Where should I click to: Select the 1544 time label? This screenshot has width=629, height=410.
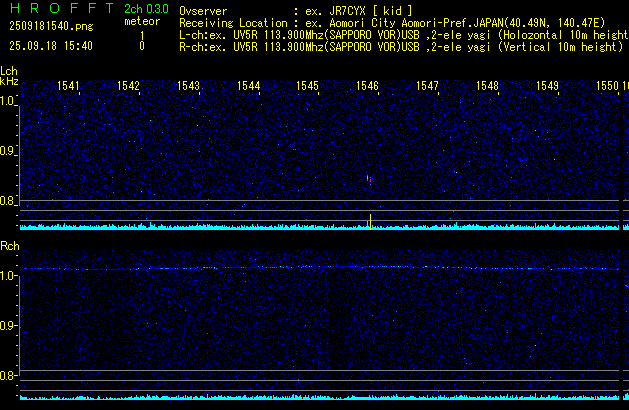coord(248,86)
